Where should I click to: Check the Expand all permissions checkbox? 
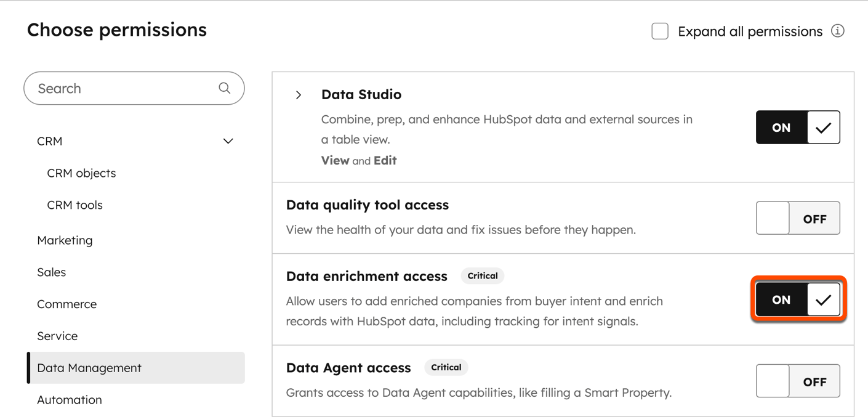click(660, 31)
